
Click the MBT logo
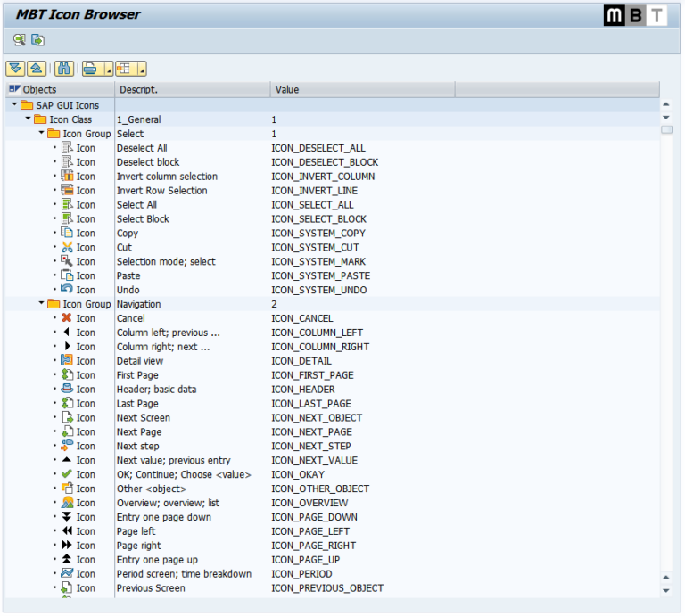pyautogui.click(x=634, y=16)
